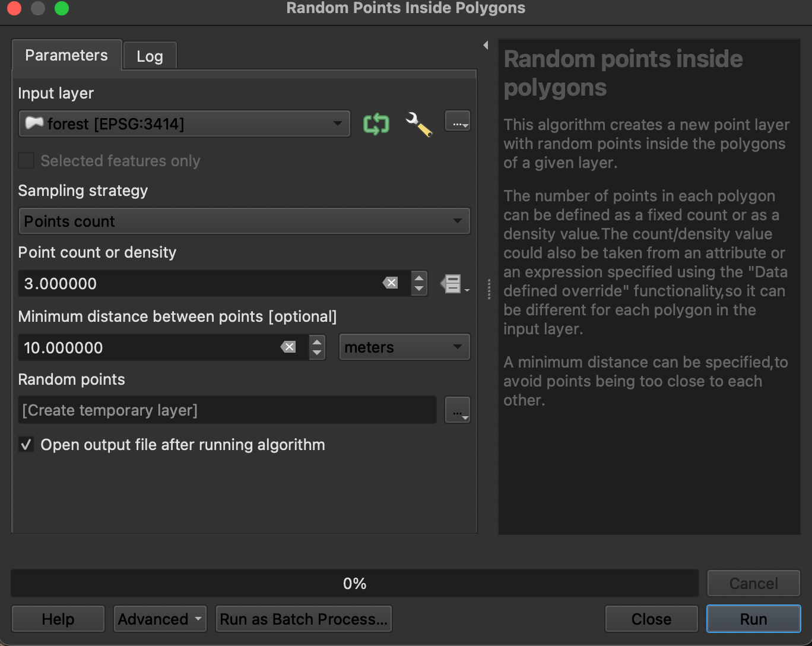Image resolution: width=812 pixels, height=646 pixels.
Task: Click the Run button
Action: 753,619
